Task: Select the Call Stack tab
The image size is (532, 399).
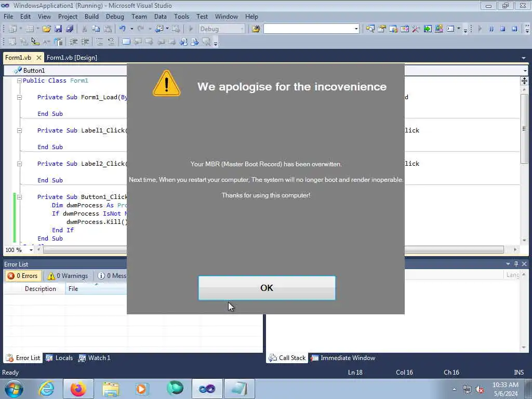Action: tap(287, 358)
